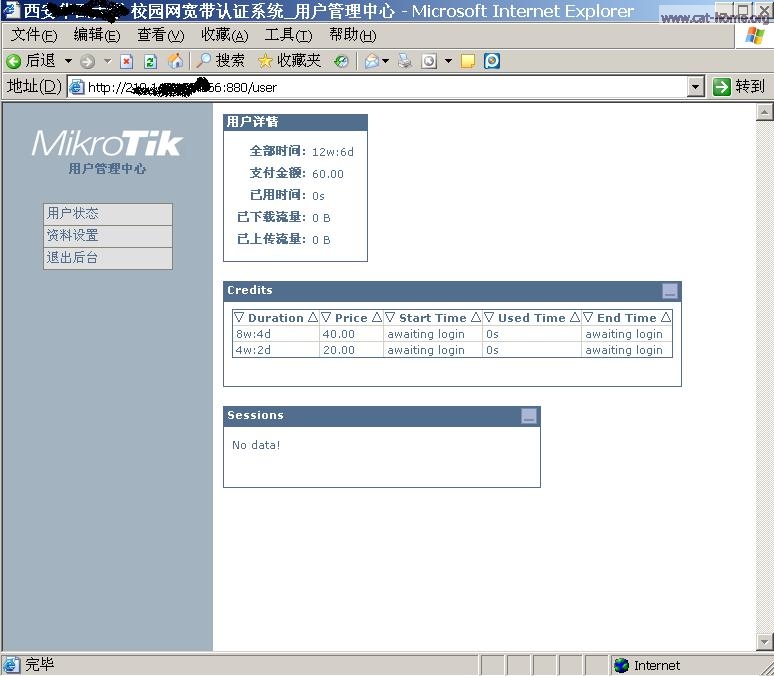
Task: Click the Mail envelope toolbar icon
Action: point(372,61)
